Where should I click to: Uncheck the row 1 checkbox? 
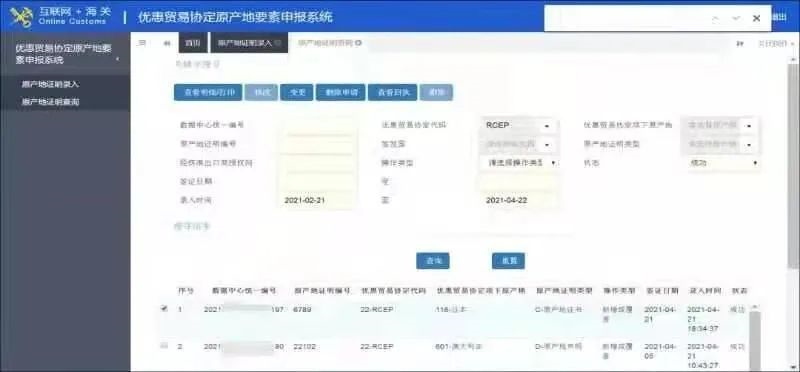(164, 308)
